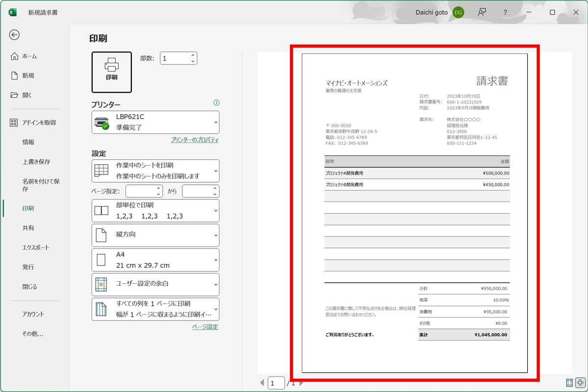Click the home icon next to ホーム
Viewport: 588px width, 392px height.
(x=14, y=56)
